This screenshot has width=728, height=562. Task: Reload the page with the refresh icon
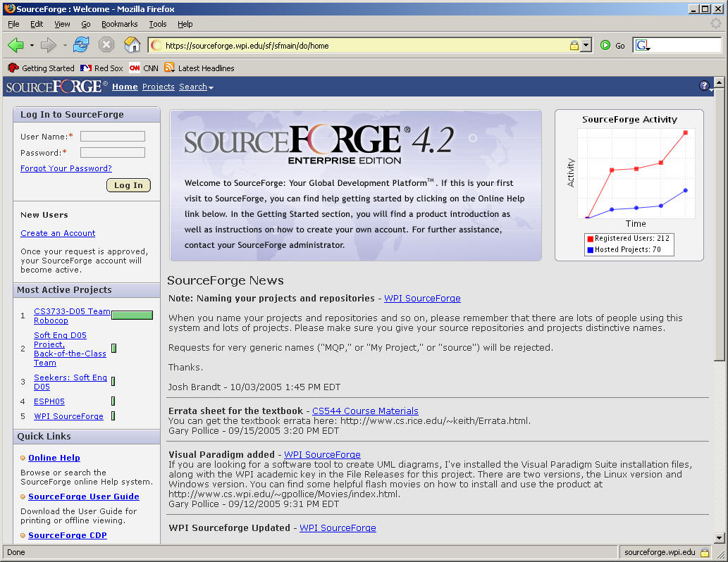coord(81,45)
